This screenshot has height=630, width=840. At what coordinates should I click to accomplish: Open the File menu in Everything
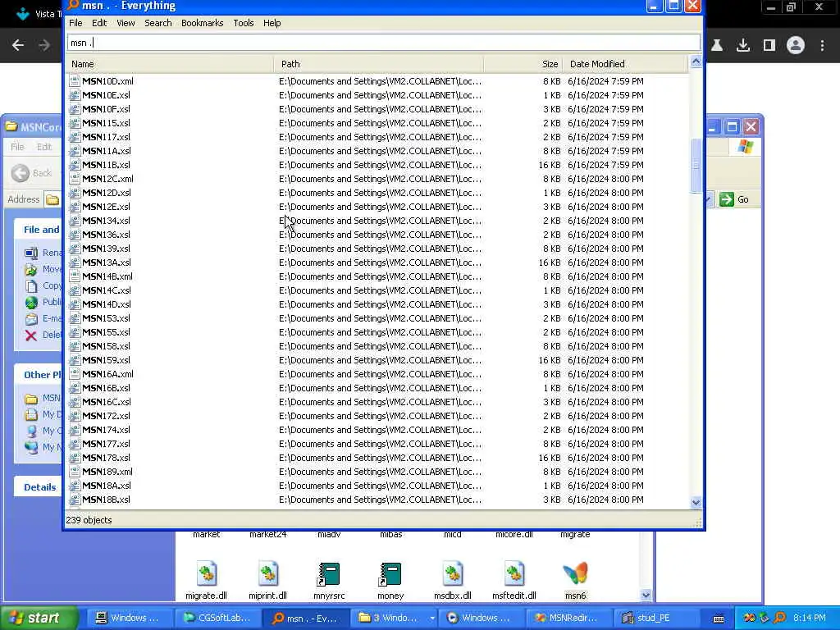pos(75,23)
